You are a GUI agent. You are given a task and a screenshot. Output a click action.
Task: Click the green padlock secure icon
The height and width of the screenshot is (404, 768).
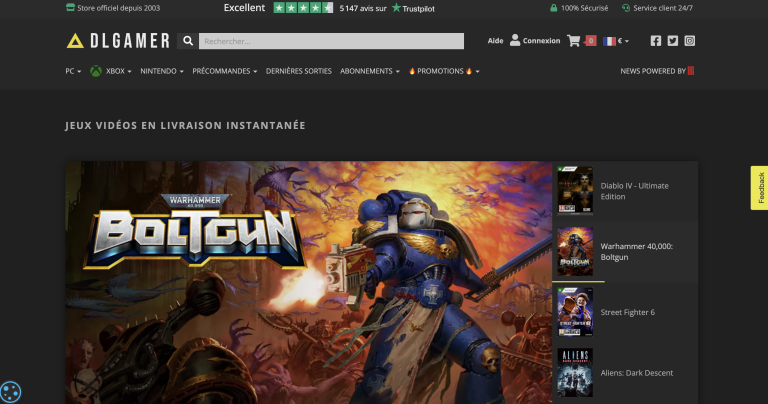tap(553, 8)
